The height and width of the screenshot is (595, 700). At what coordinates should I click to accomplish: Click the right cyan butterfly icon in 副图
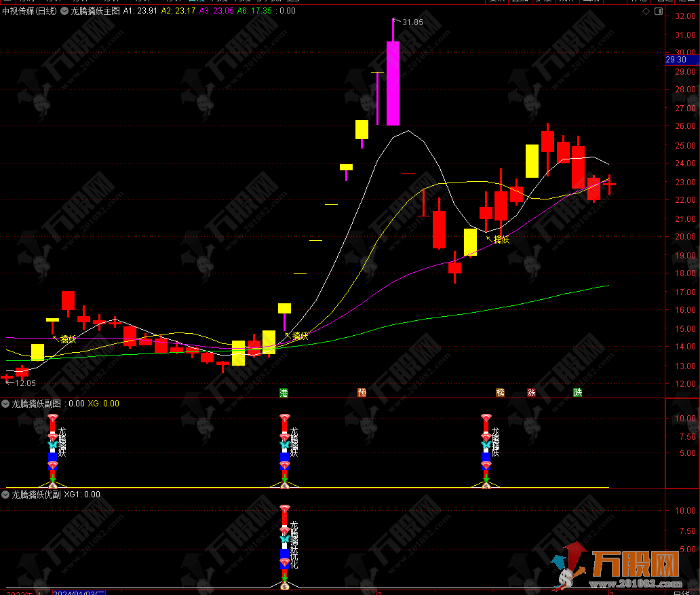pyautogui.click(x=486, y=445)
